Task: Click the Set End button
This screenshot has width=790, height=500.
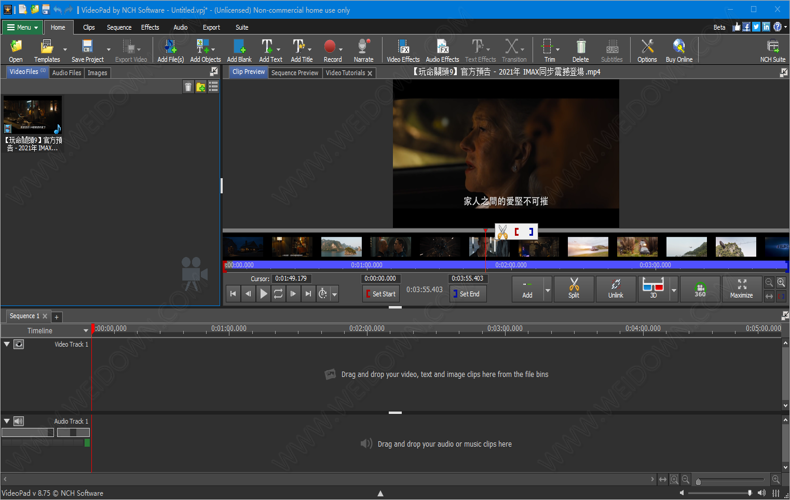Action: (468, 294)
